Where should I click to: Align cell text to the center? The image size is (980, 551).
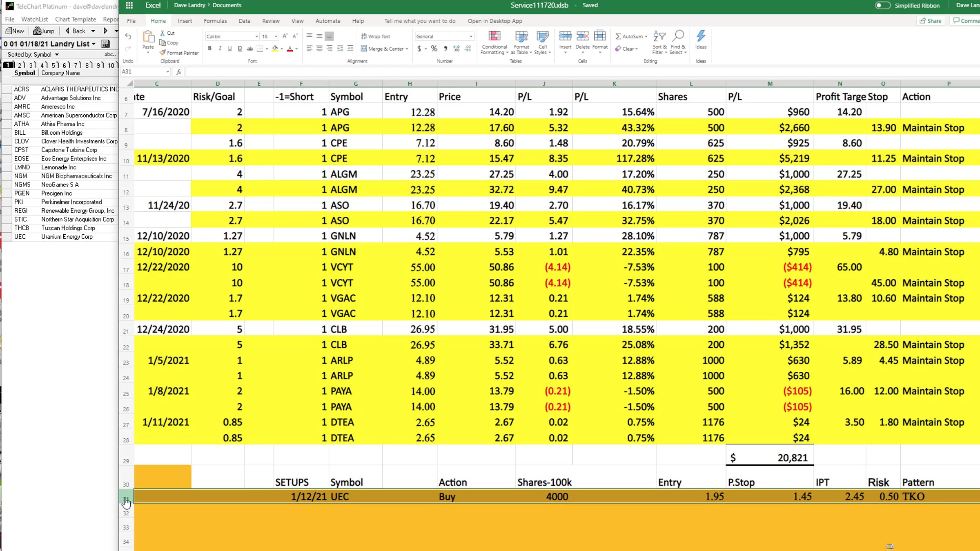[x=319, y=49]
